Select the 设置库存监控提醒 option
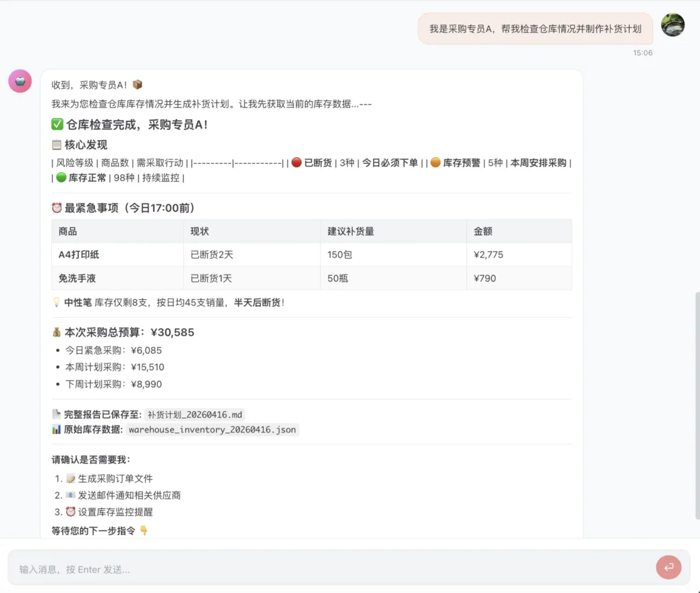 coord(119,512)
